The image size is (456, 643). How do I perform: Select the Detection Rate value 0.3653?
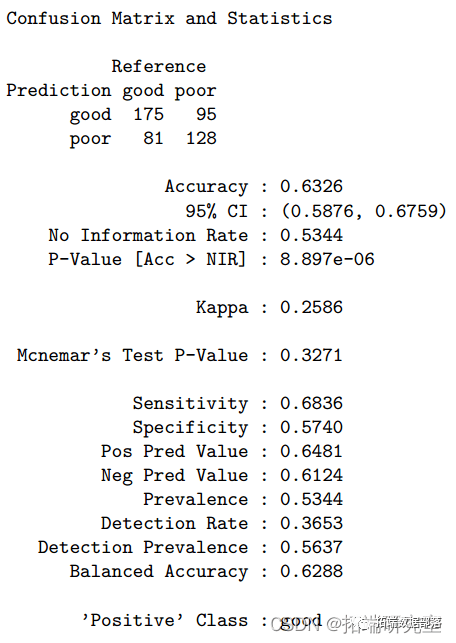pyautogui.click(x=311, y=523)
